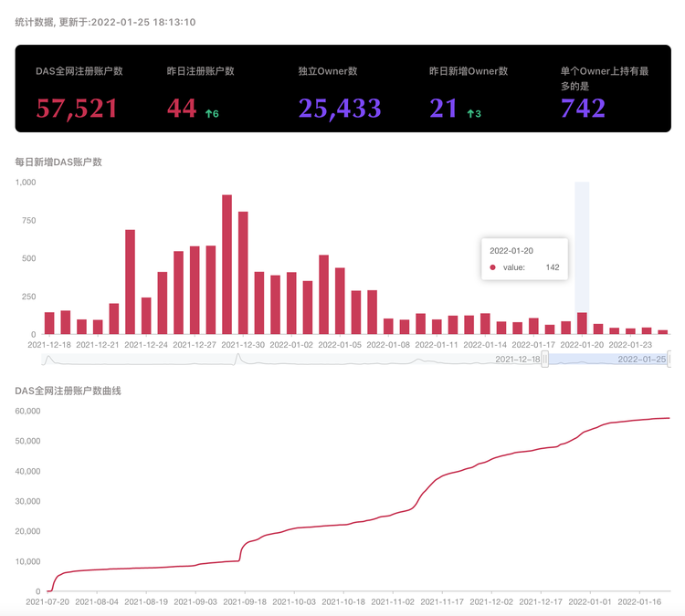This screenshot has width=685, height=616.
Task: Click the total registered accounts figure 57,521
Action: point(77,109)
